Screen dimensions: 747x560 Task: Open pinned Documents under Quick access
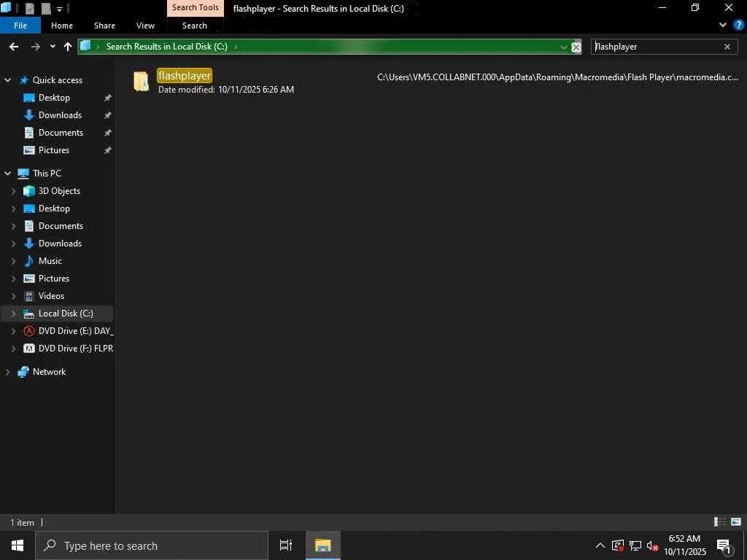pyautogui.click(x=61, y=133)
